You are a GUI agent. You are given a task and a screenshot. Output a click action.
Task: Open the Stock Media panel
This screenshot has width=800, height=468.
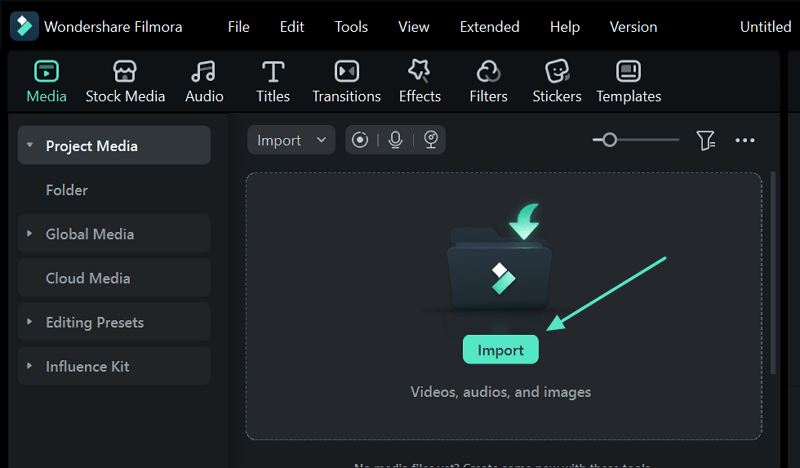[x=125, y=82]
